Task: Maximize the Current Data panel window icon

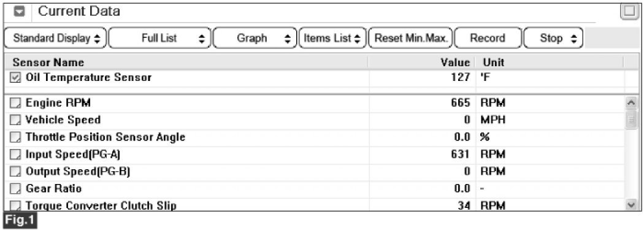Action: 629,12
